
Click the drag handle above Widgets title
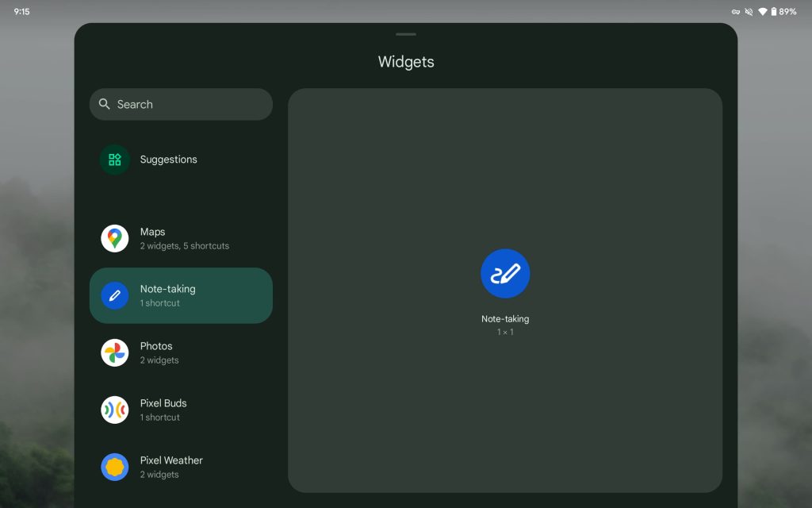(x=406, y=34)
